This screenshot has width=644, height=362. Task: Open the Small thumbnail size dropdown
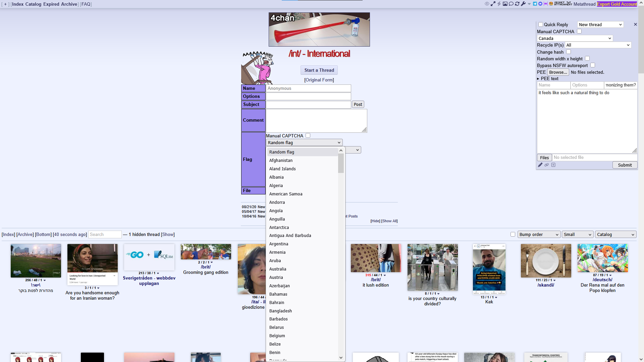pos(578,234)
